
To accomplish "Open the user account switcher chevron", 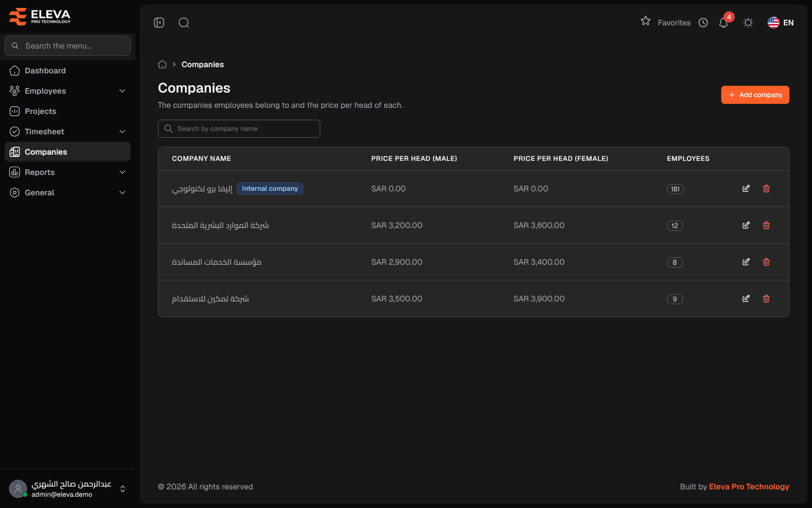I will pyautogui.click(x=122, y=489).
